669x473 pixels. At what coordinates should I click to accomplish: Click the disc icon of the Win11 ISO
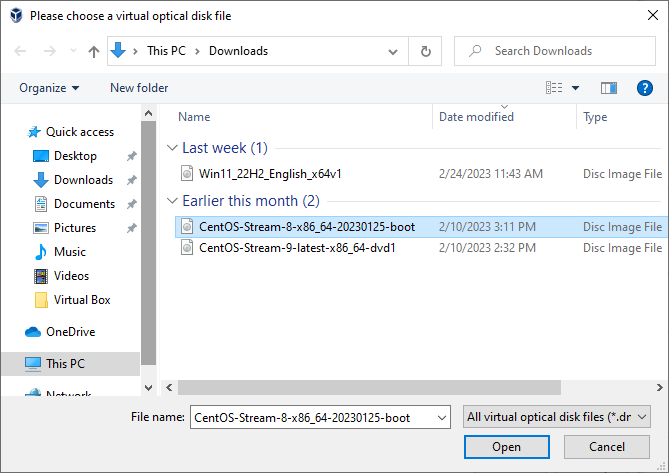pos(187,174)
